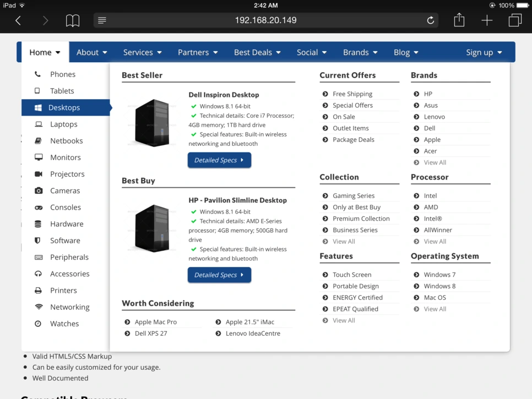Expand the Blog dropdown menu
Screen dimensions: 532x399
(406, 52)
